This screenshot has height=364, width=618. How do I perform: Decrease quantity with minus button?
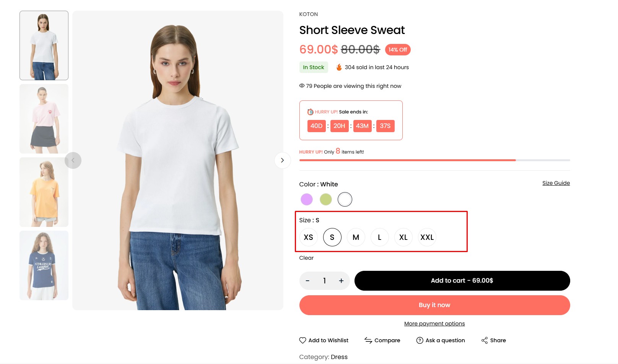307,281
